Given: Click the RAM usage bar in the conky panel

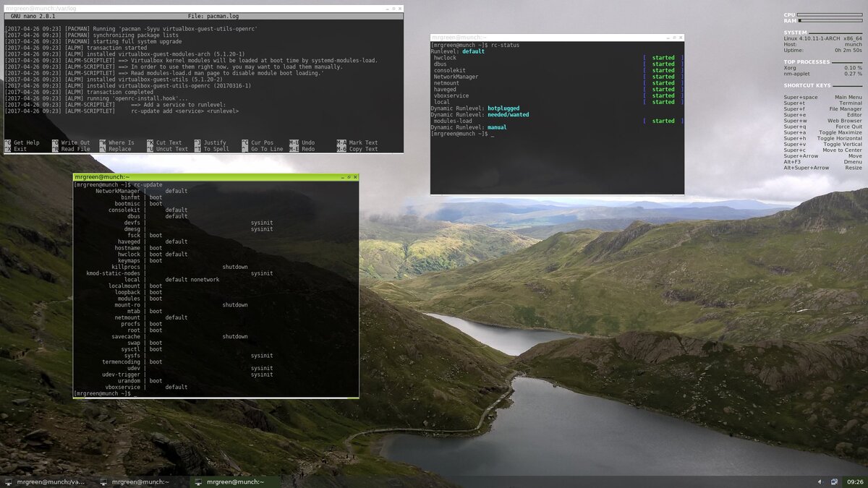Looking at the screenshot, I should [x=830, y=21].
